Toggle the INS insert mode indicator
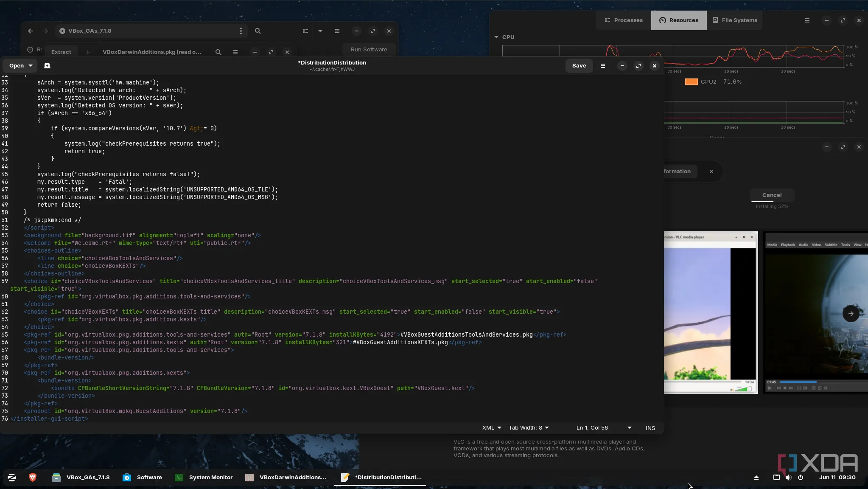 pos(650,428)
